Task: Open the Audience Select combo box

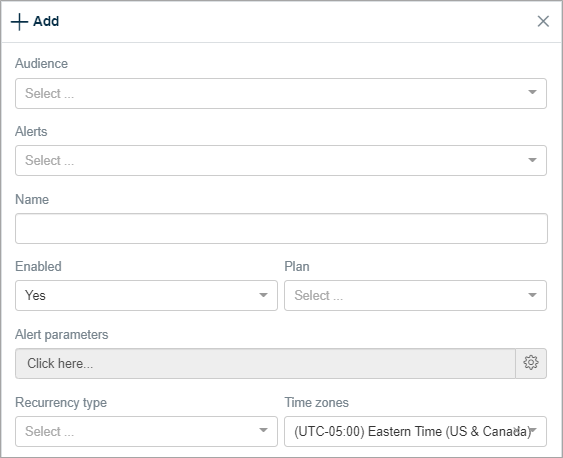Action: (x=281, y=93)
